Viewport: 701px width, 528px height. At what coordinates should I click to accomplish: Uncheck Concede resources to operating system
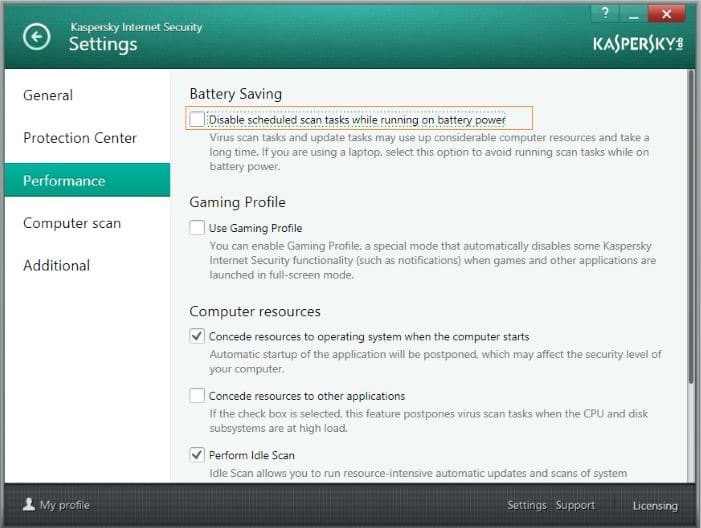(x=197, y=336)
